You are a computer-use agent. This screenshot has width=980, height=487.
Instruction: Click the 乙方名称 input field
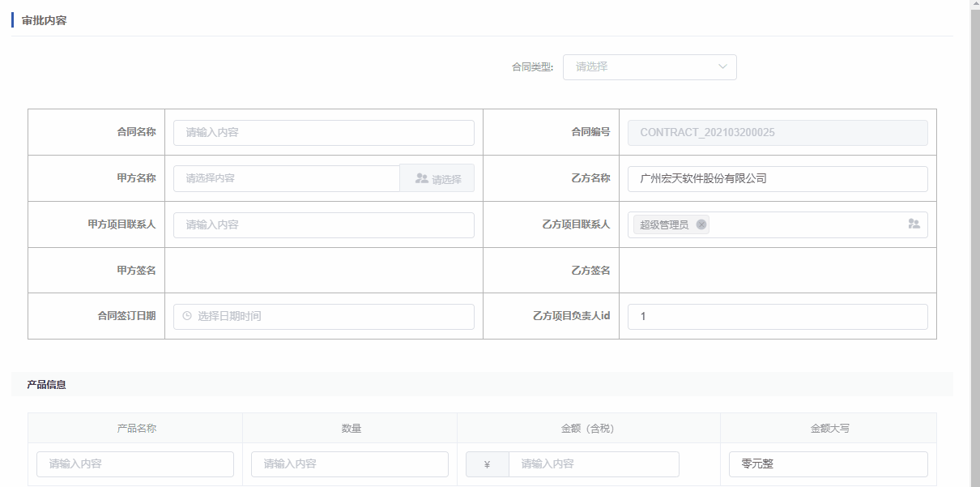777,179
